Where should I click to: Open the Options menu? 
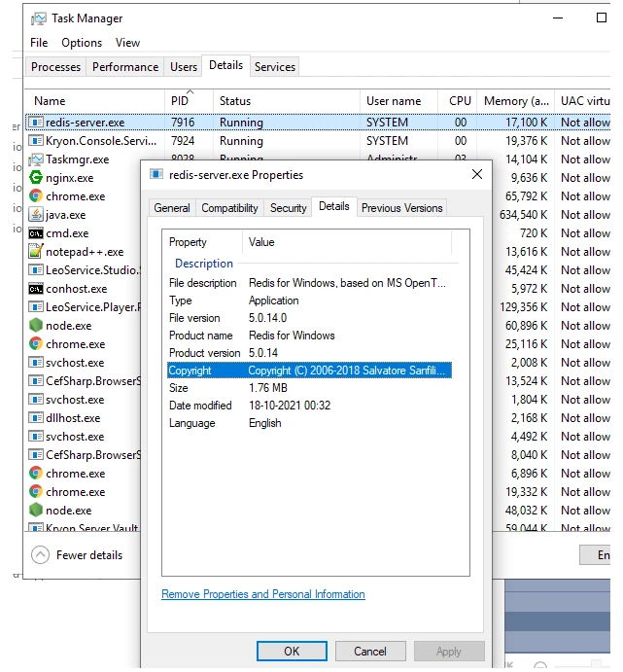tap(82, 43)
